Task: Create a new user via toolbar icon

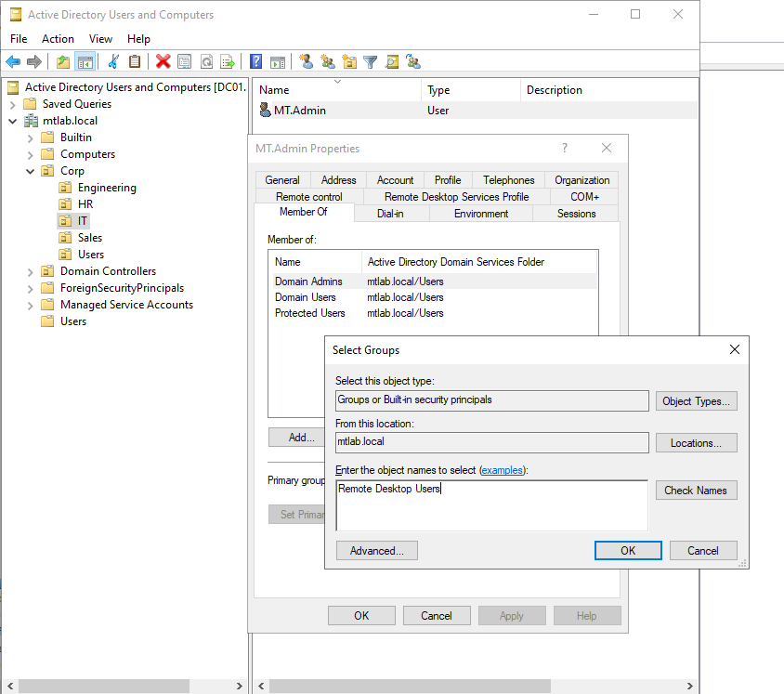Action: 306,61
